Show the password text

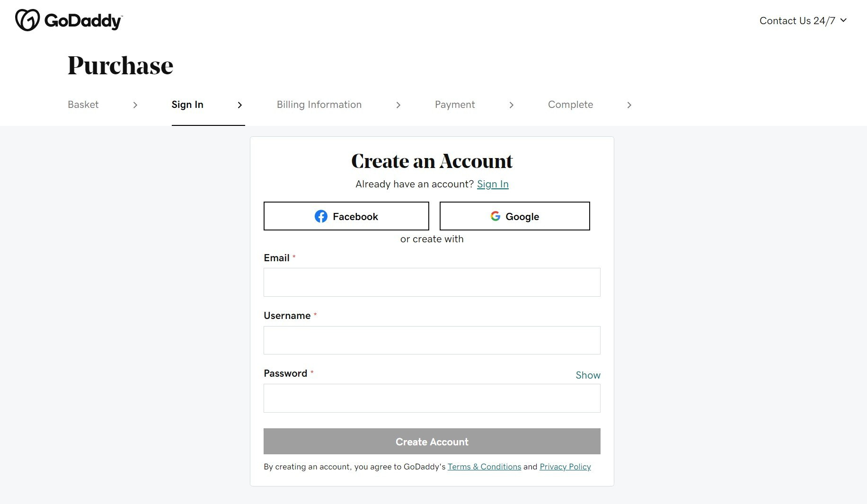tap(588, 375)
